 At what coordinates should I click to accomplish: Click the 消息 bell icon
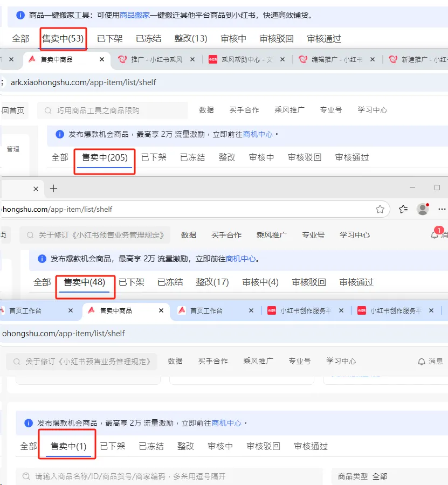[x=422, y=361]
